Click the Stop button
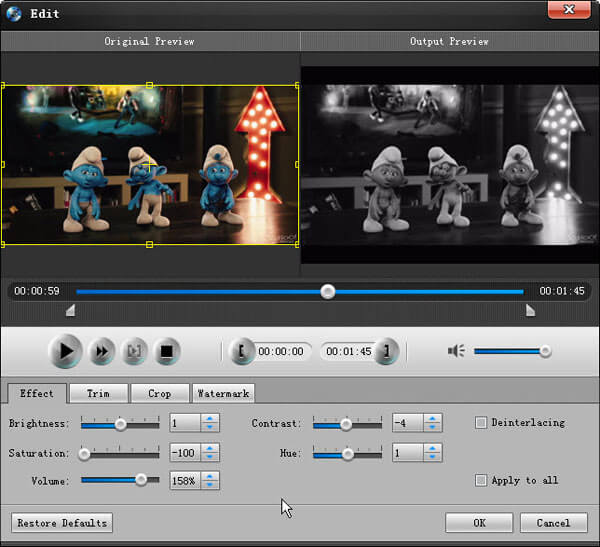The height and width of the screenshot is (547, 600). pyautogui.click(x=166, y=351)
